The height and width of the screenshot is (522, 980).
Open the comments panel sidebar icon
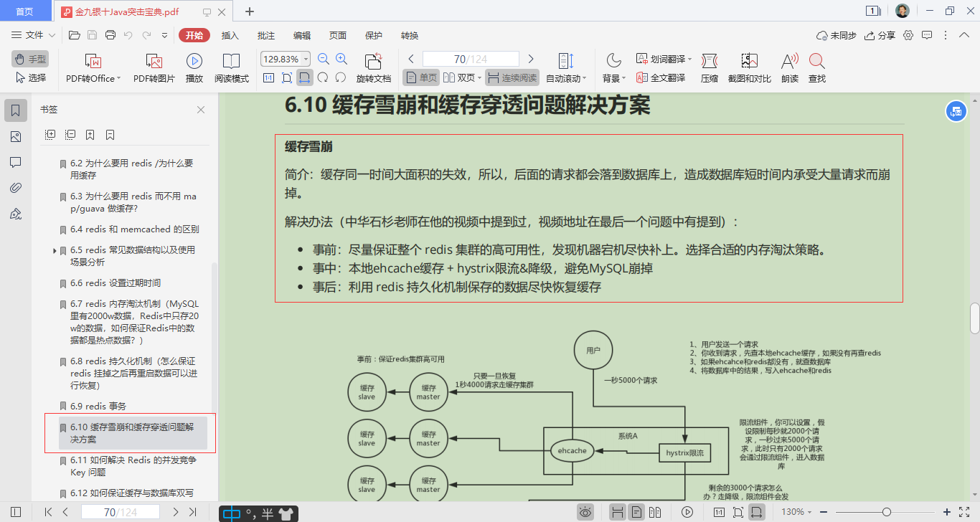pyautogui.click(x=16, y=163)
